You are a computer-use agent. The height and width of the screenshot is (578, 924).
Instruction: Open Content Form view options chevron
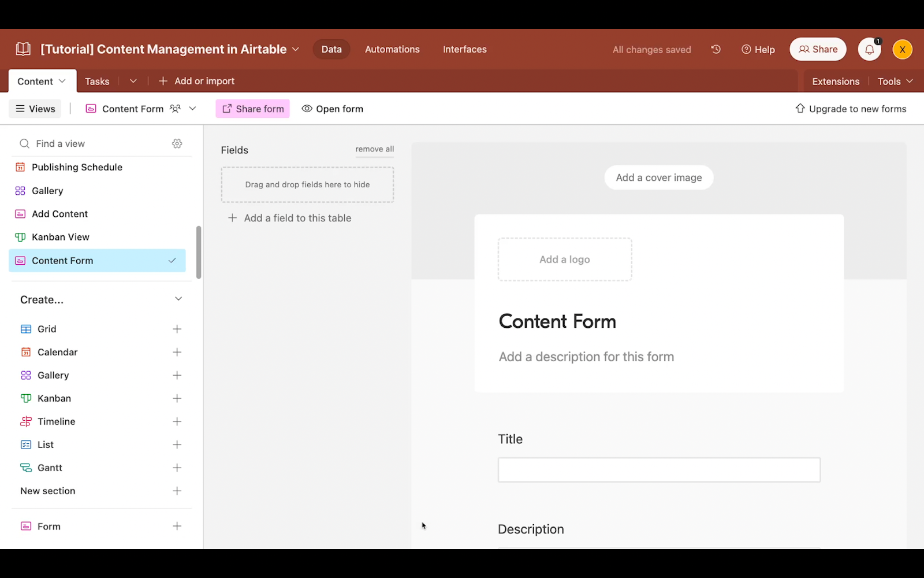tap(193, 109)
